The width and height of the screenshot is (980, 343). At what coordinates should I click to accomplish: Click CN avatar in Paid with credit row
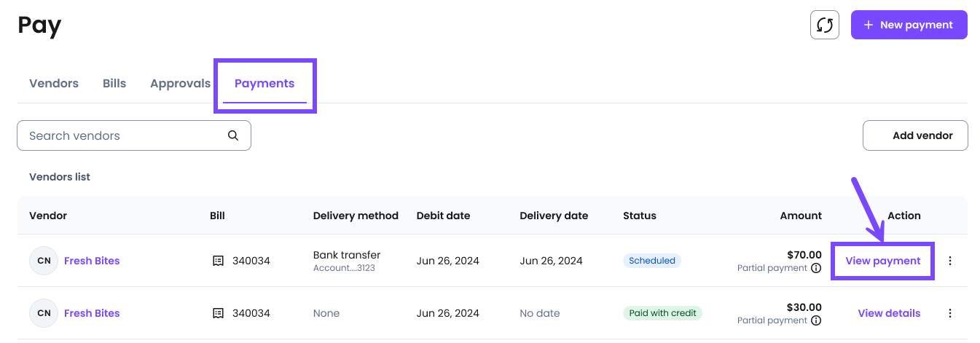[x=44, y=313]
